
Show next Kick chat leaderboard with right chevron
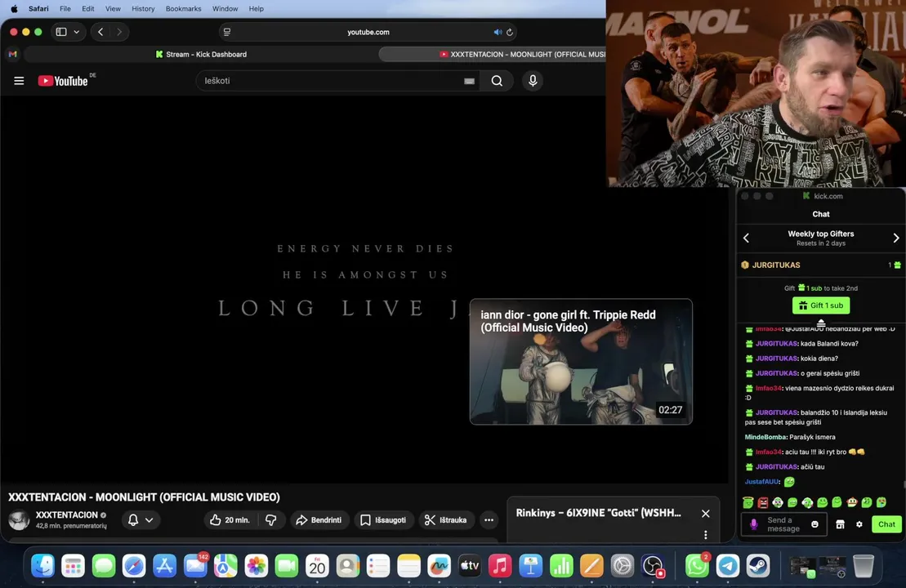[896, 238]
